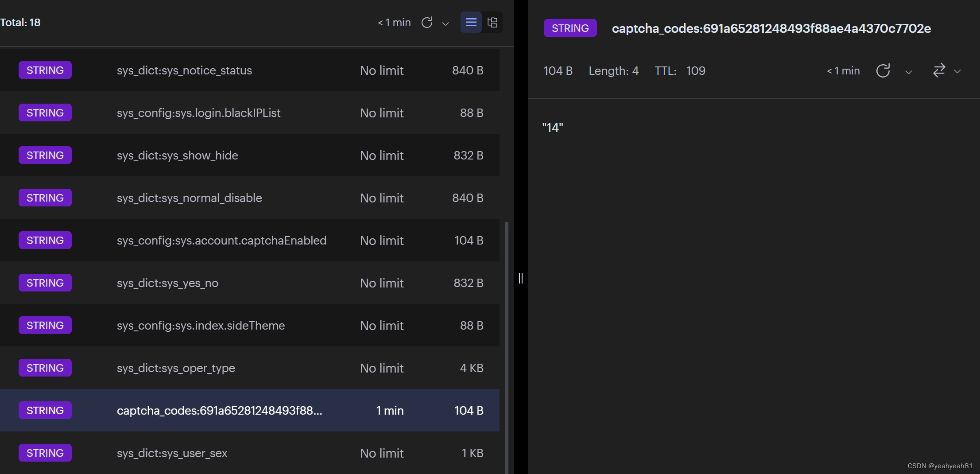
Task: Switch to list view
Action: pyautogui.click(x=471, y=22)
